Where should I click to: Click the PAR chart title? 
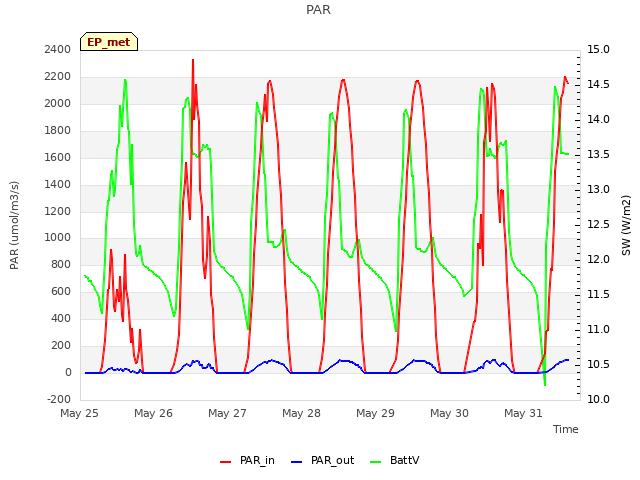click(318, 9)
